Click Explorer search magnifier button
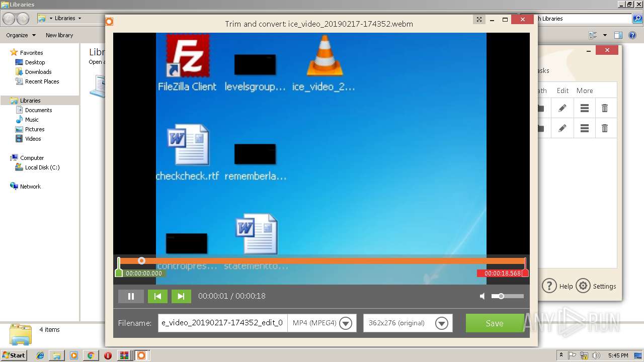 point(638,19)
